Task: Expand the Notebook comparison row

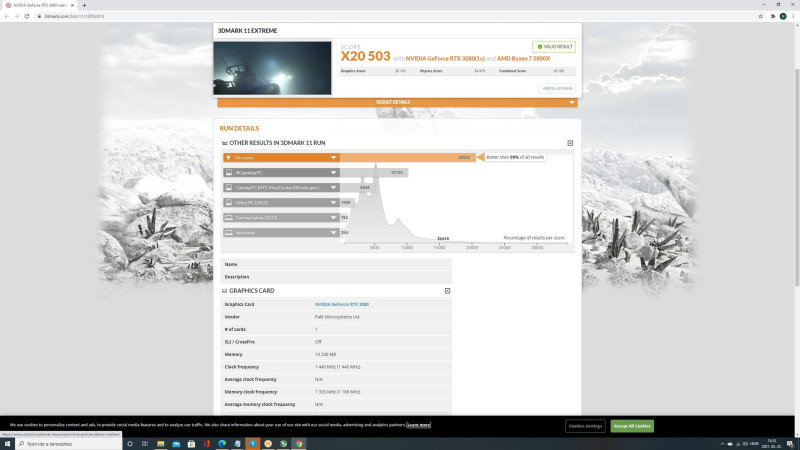Action: click(281, 233)
